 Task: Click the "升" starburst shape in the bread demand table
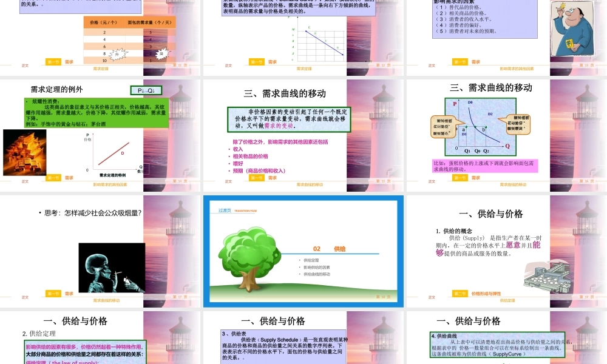(117, 53)
